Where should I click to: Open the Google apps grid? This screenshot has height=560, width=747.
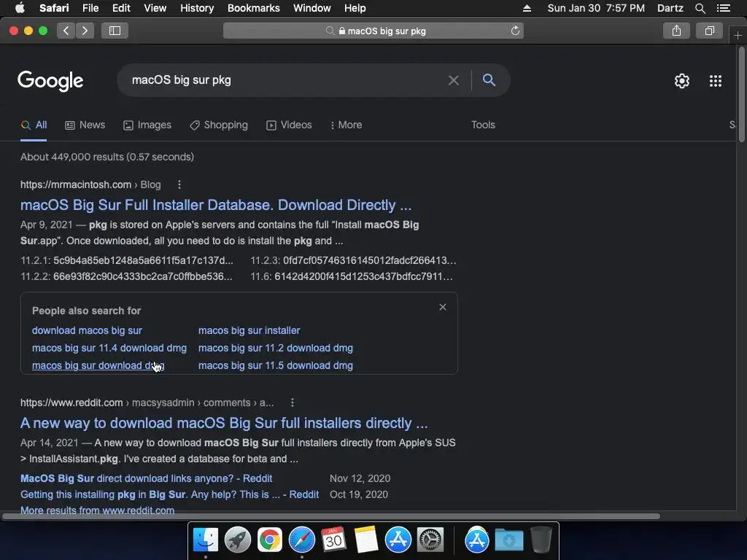click(716, 81)
